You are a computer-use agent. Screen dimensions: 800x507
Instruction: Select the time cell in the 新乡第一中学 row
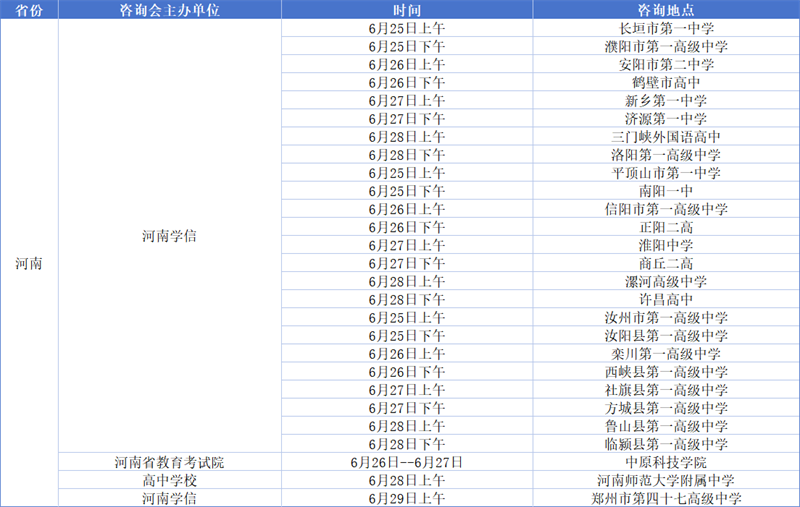(407, 101)
